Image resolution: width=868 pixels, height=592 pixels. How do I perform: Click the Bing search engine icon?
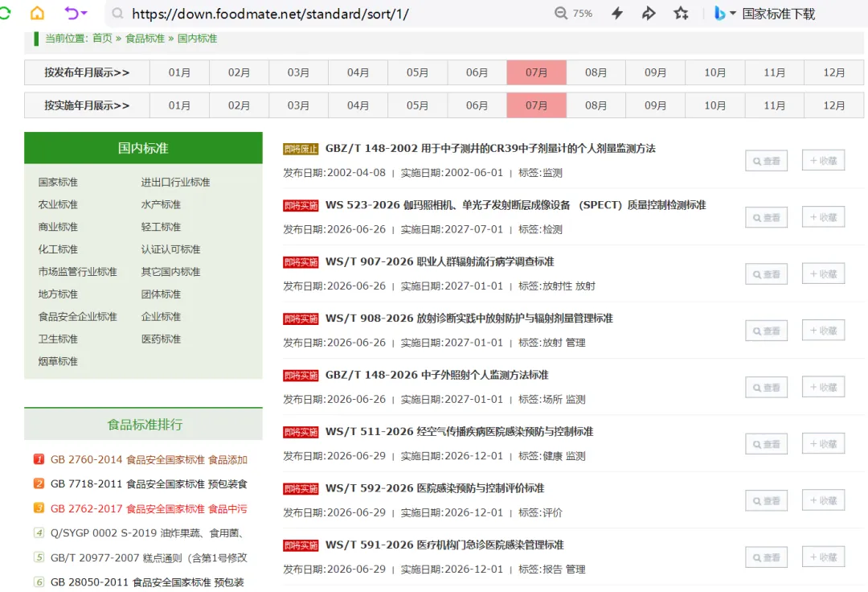719,14
